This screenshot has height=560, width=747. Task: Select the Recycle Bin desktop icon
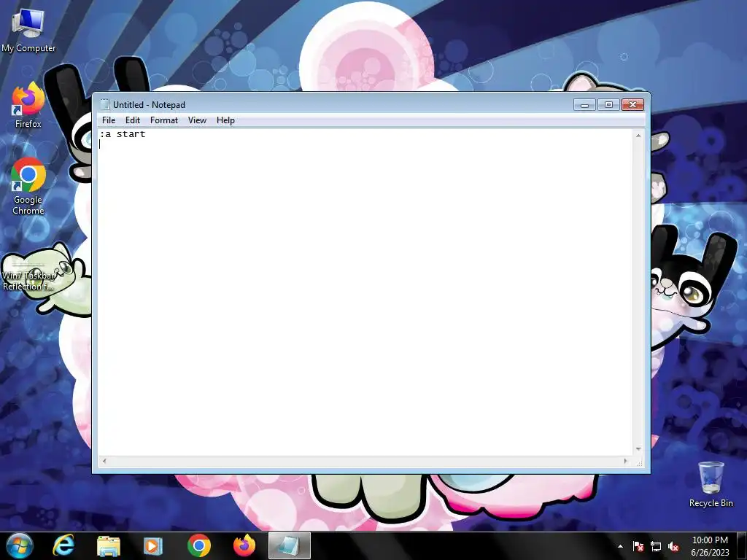click(711, 484)
